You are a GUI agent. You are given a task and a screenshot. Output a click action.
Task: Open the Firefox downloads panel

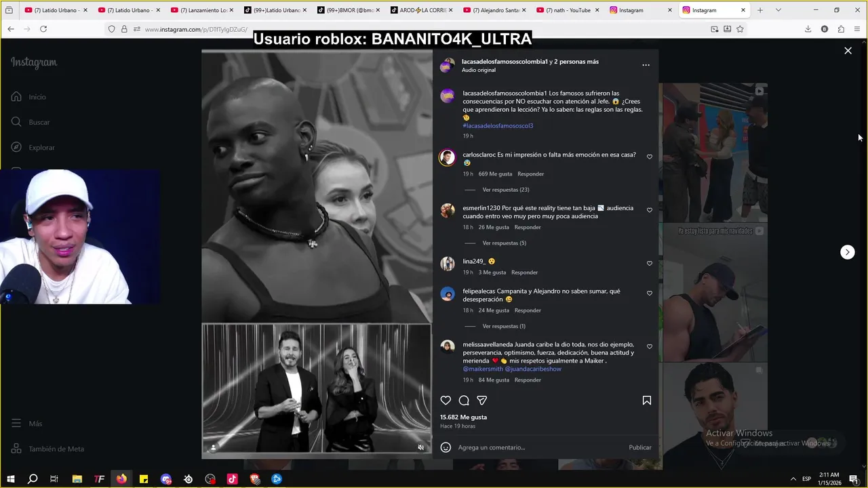point(808,29)
